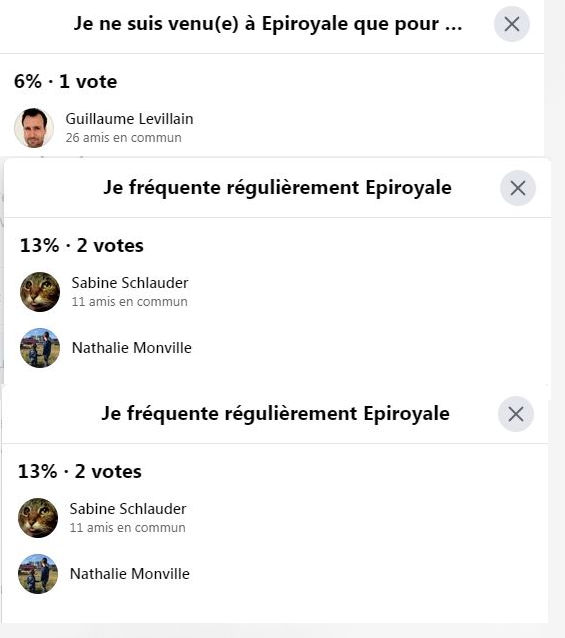
Task: Click the "Je ne suis venu(e) à Epiroyale" title
Action: [268, 24]
